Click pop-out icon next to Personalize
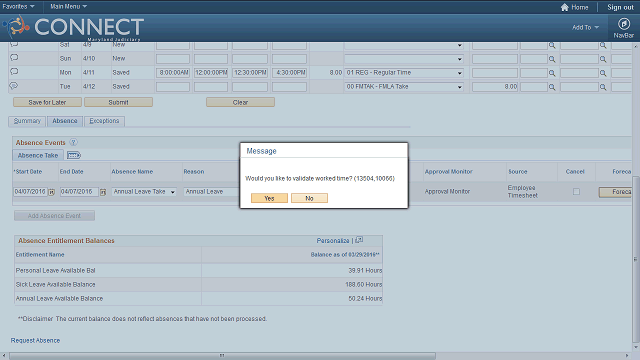The height and width of the screenshot is (360, 640). pyautogui.click(x=359, y=240)
